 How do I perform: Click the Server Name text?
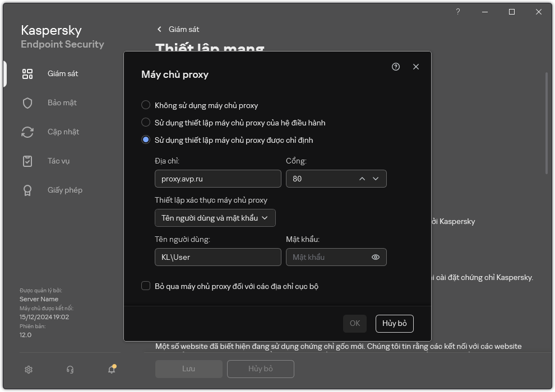pos(39,299)
